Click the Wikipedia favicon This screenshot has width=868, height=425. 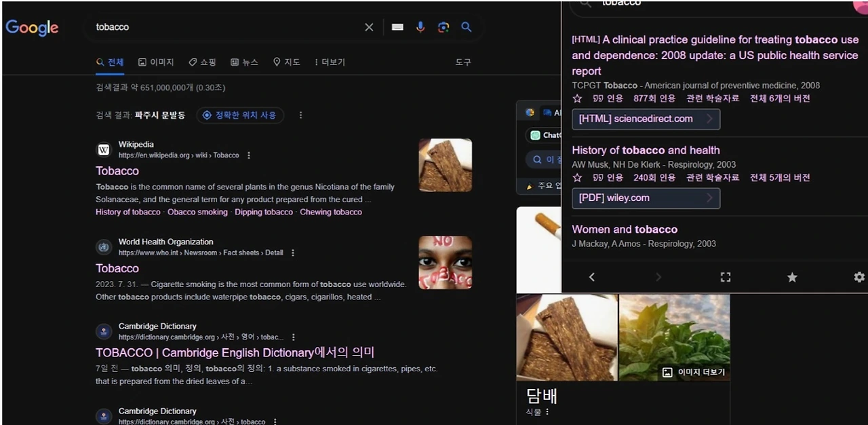(104, 149)
